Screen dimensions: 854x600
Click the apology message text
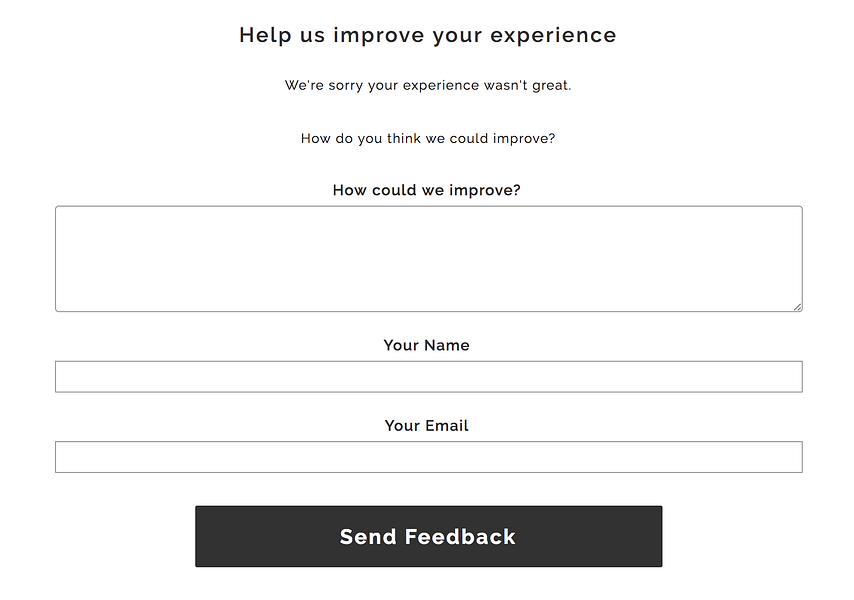point(428,85)
